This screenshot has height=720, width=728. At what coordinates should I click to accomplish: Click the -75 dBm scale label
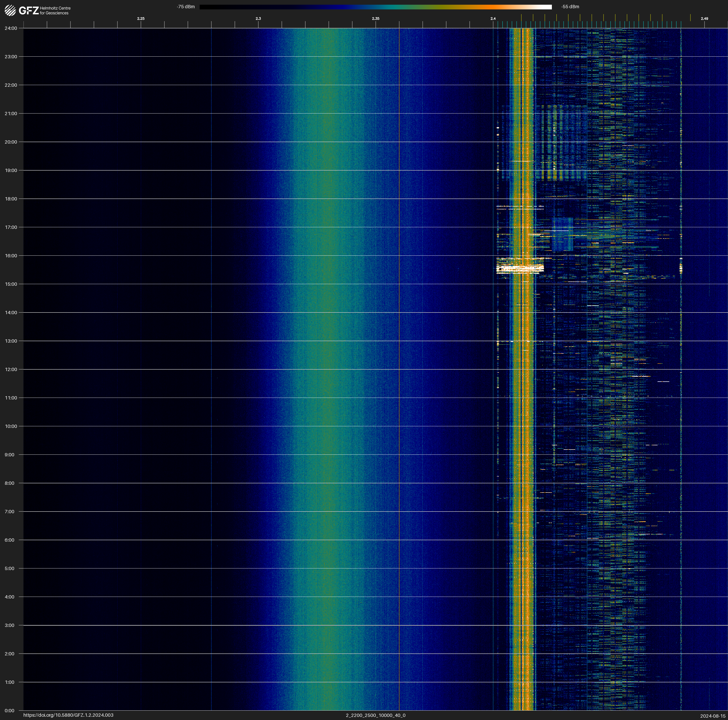tap(186, 7)
